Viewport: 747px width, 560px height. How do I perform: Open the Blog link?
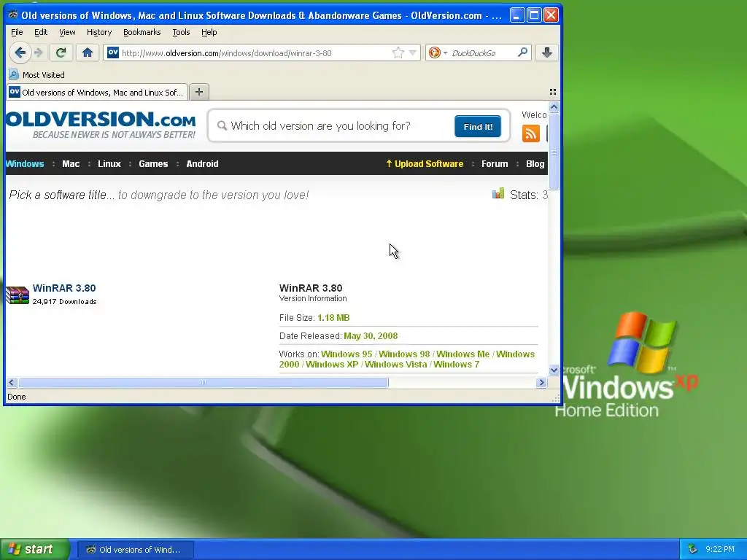535,163
